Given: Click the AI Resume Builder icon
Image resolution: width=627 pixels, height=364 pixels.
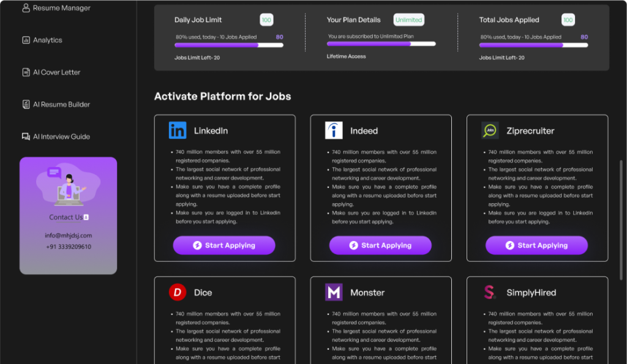Looking at the screenshot, I should click(26, 104).
